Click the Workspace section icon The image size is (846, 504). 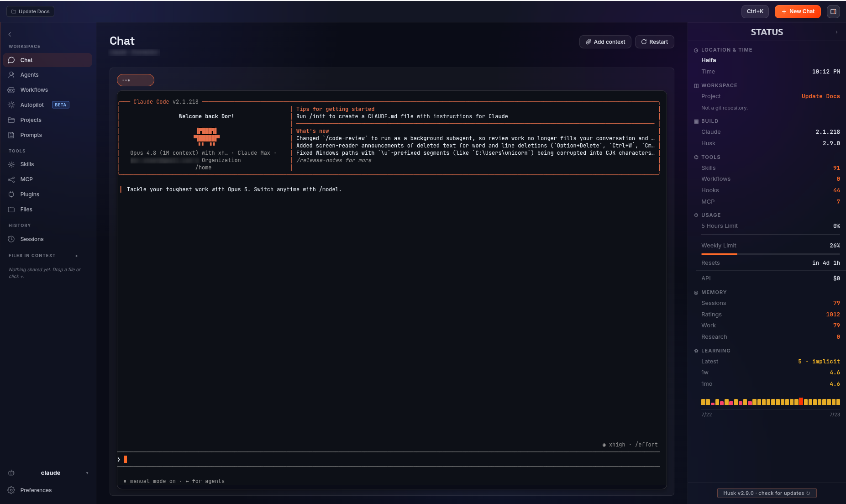click(x=696, y=86)
